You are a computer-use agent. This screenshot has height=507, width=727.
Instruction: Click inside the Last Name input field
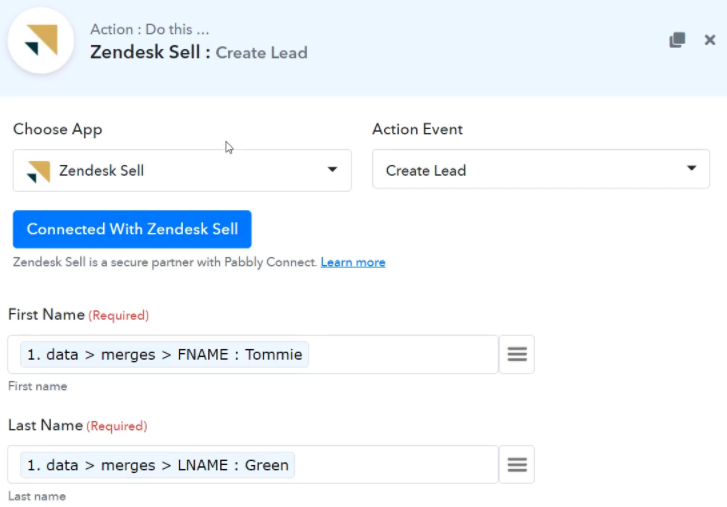coord(253,465)
